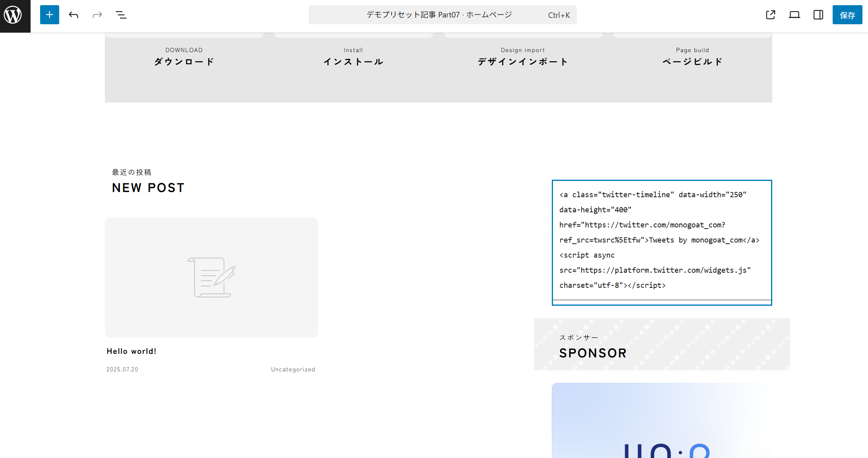Select the Page build label
This screenshot has width=868, height=458.
click(692, 50)
